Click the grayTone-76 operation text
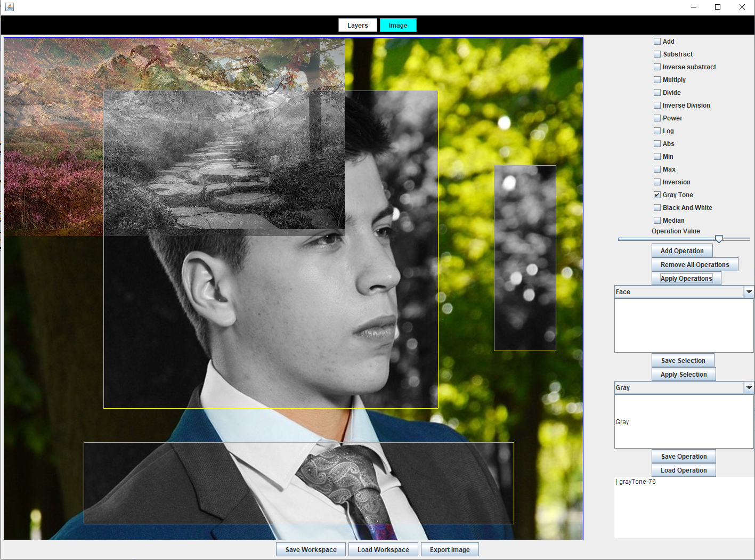Screen dimensions: 755x560 tap(637, 482)
